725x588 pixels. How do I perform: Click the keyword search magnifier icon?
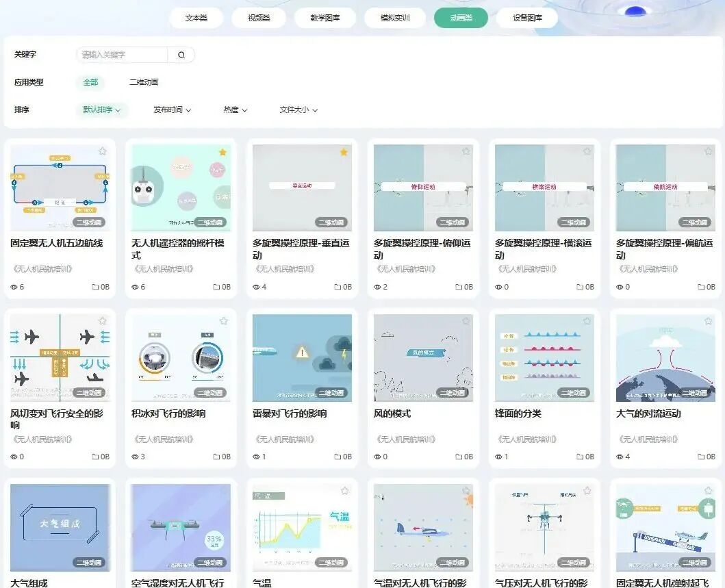(181, 55)
